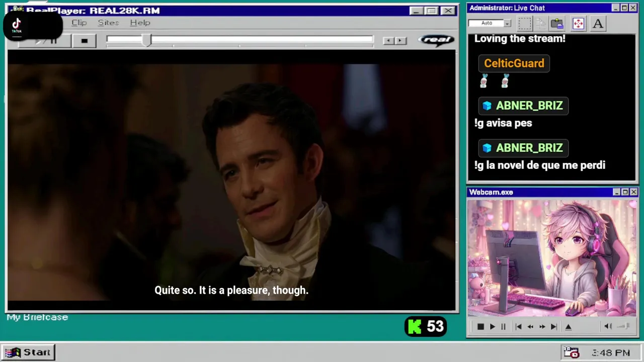Viewport: 644px width, 362px height.
Task: Open the Help menu in RealPlayer
Action: (x=140, y=23)
